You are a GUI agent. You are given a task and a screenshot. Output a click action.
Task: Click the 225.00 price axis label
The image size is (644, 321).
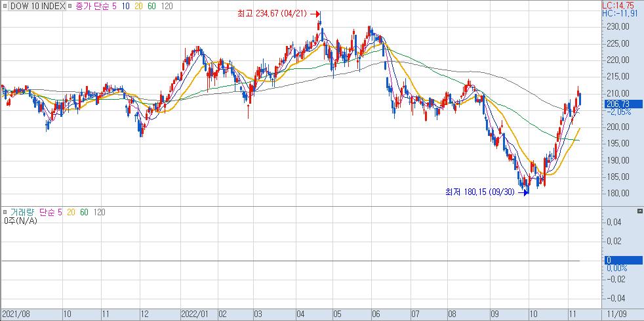tap(618, 43)
